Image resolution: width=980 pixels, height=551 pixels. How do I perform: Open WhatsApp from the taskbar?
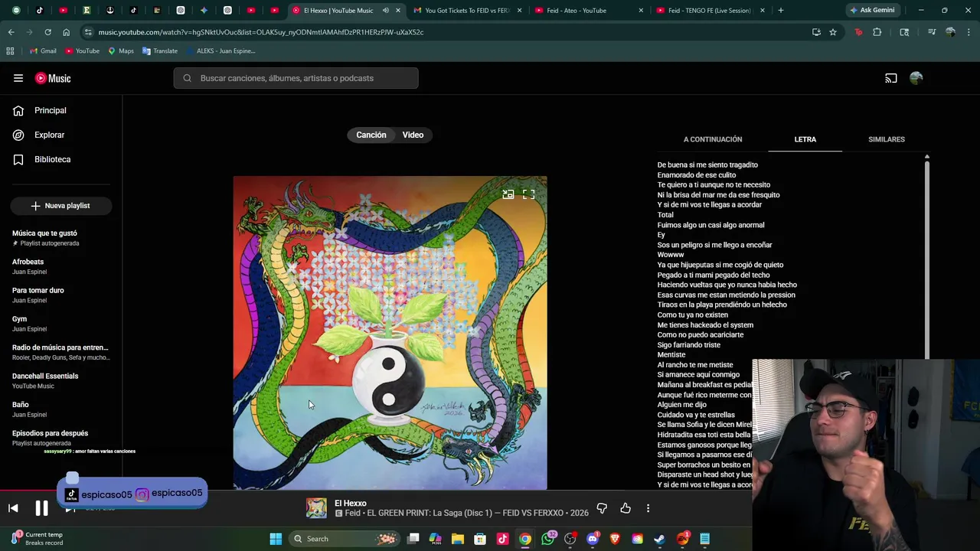547,539
